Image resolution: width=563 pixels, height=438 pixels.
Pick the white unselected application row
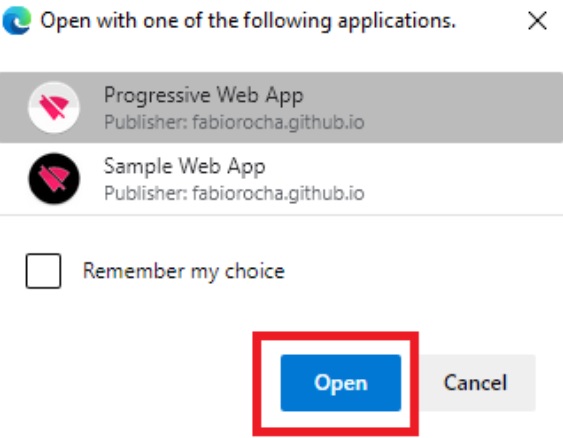pyautogui.click(x=282, y=178)
